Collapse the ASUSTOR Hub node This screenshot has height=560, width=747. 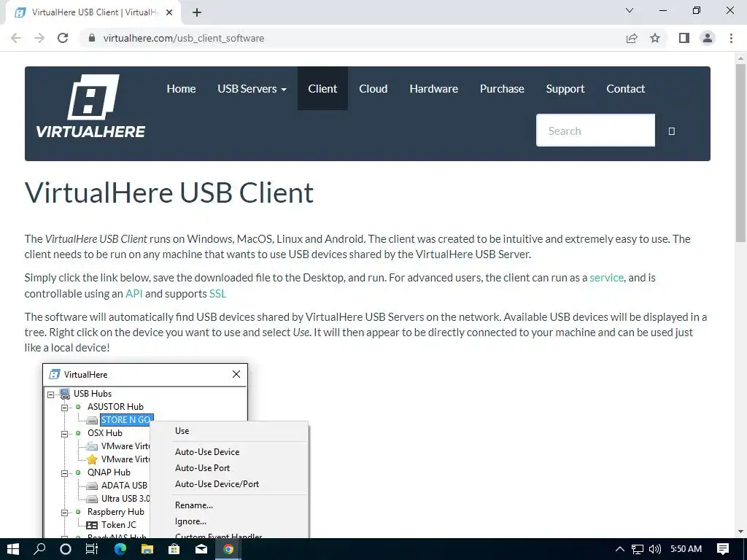64,408
